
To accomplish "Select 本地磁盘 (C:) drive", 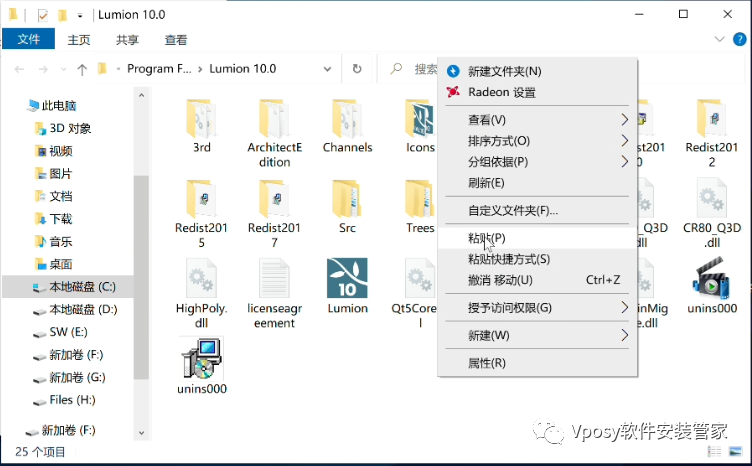I will [68, 287].
